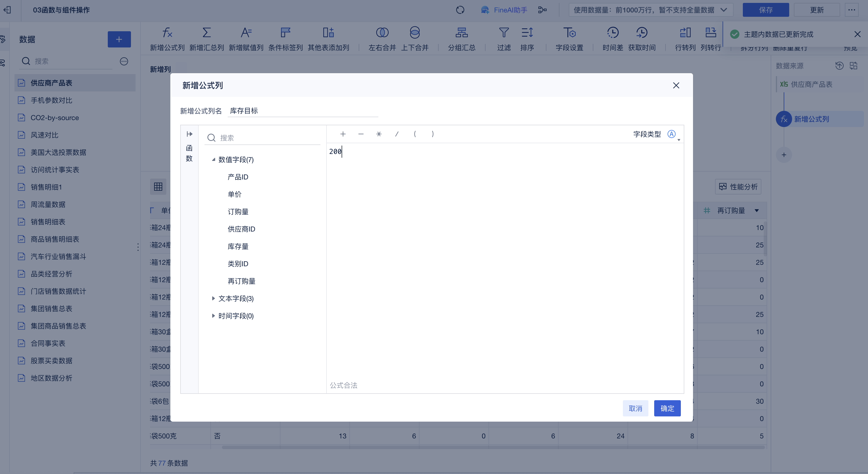Select the 库存量 field
The width and height of the screenshot is (868, 474).
(238, 247)
